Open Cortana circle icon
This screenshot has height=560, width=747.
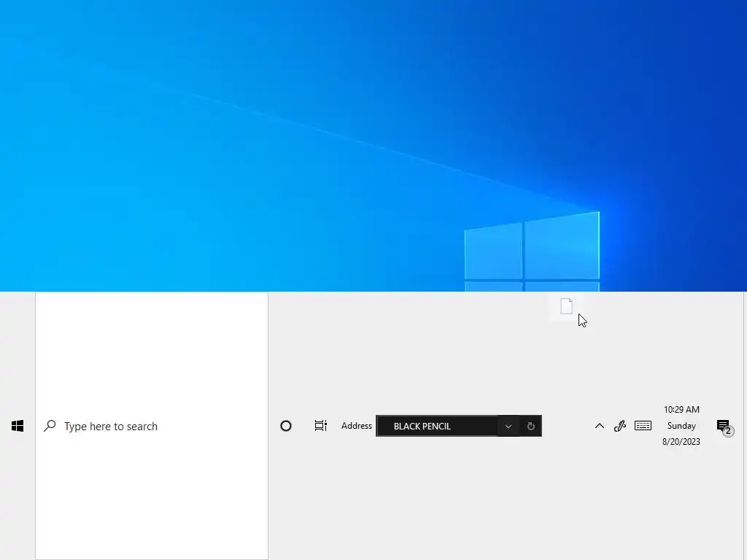tap(286, 426)
